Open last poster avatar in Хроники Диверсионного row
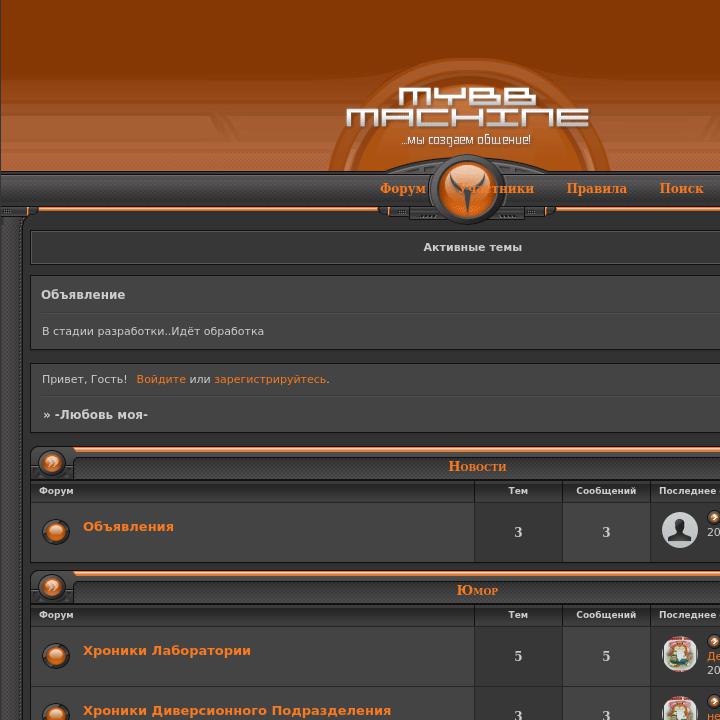The image size is (720, 720). tap(680, 709)
